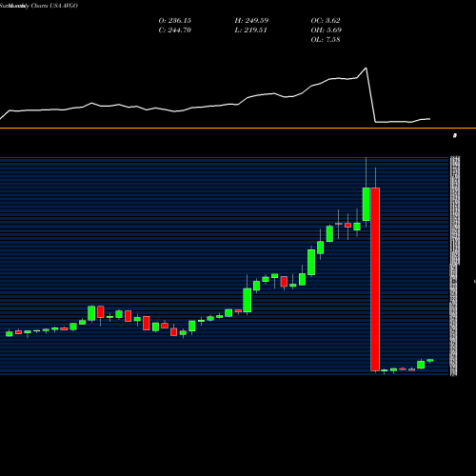Click the open price value O: 236.15
Image resolution: width=476 pixels, height=476 pixels.
coord(175,21)
